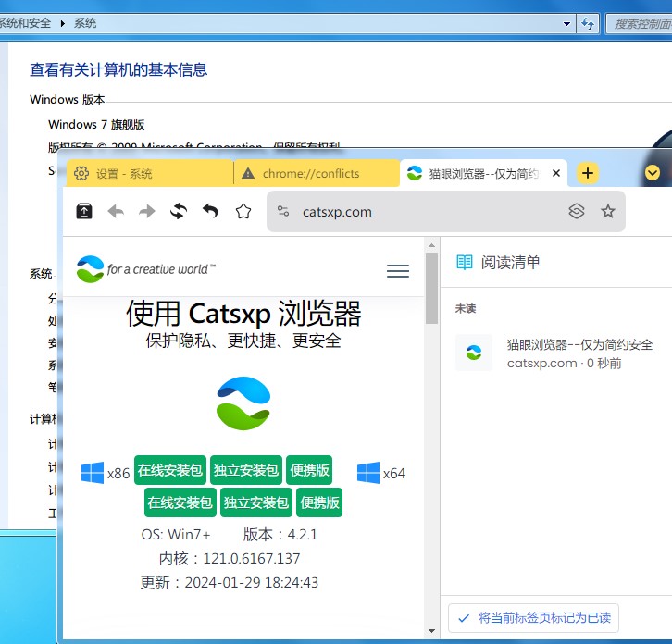The height and width of the screenshot is (644, 672).
Task: Click the 阅读清单 panel title
Action: tap(510, 262)
